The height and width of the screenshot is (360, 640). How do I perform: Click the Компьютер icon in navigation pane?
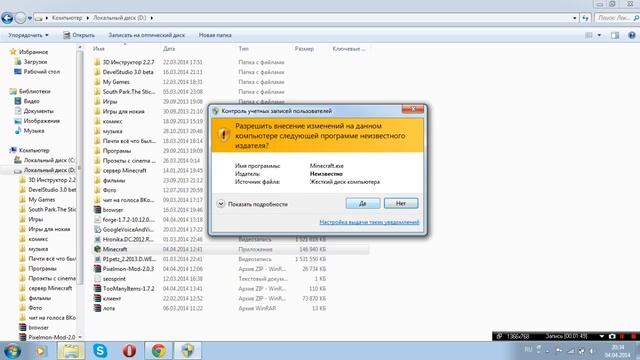pos(13,150)
